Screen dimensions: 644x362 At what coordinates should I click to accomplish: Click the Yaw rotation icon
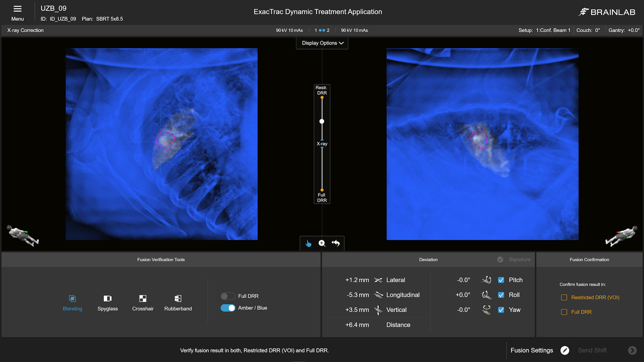coord(486,310)
